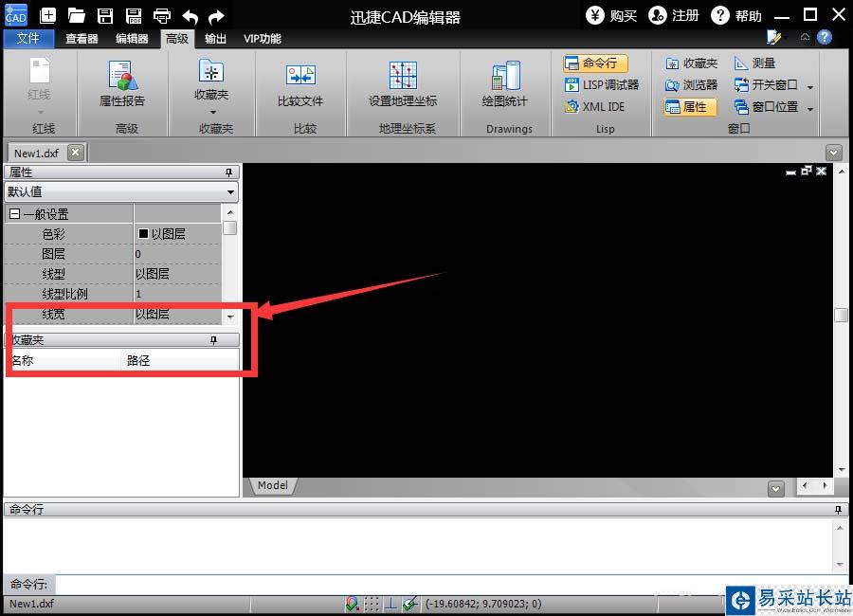Click the properties list scroll up arrow
The width and height of the screenshot is (853, 616).
230,212
